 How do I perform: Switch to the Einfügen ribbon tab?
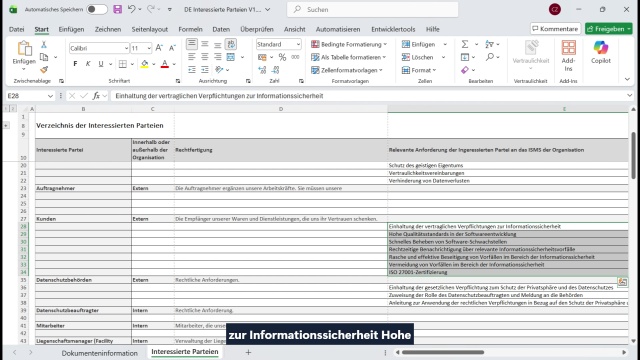(x=71, y=29)
